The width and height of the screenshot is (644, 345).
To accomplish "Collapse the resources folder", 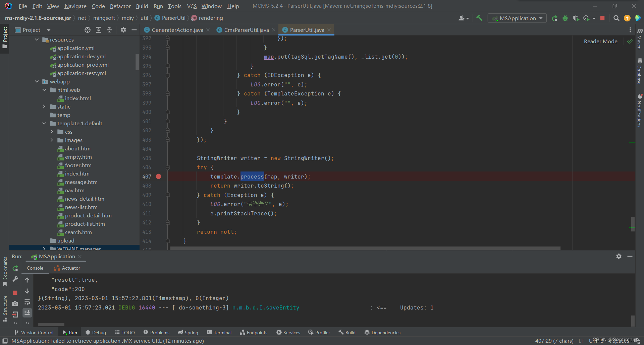I will tap(37, 40).
